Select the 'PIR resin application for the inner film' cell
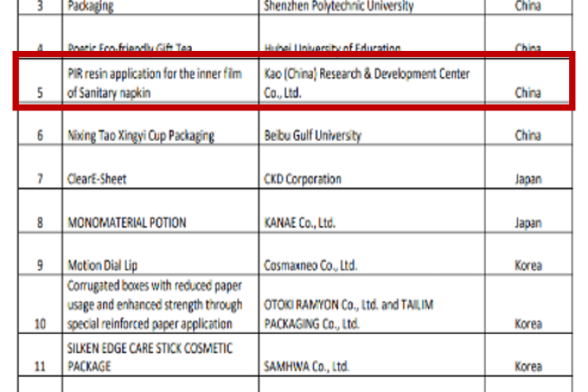Viewport: 588px width, 392px height. click(x=161, y=80)
